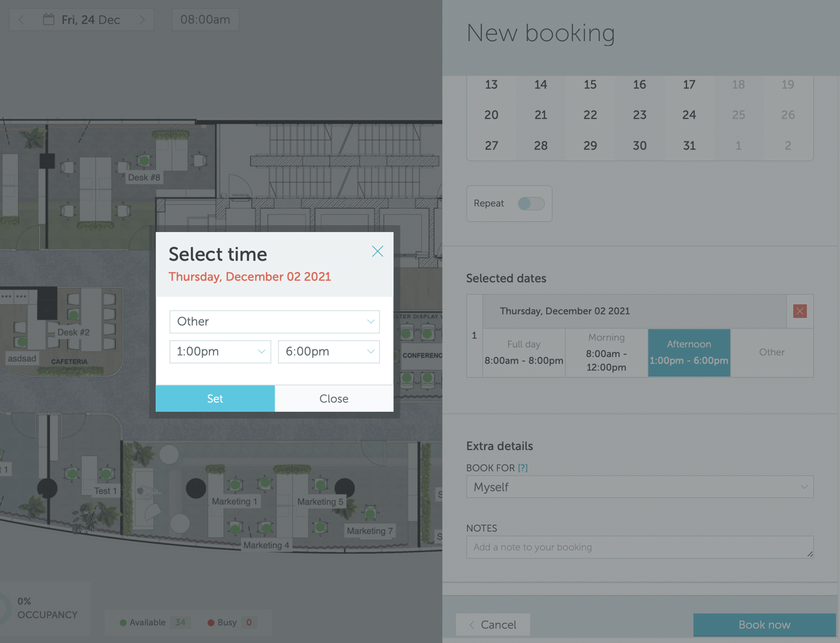The image size is (840, 643).
Task: Select the Full day time slot
Action: click(523, 353)
